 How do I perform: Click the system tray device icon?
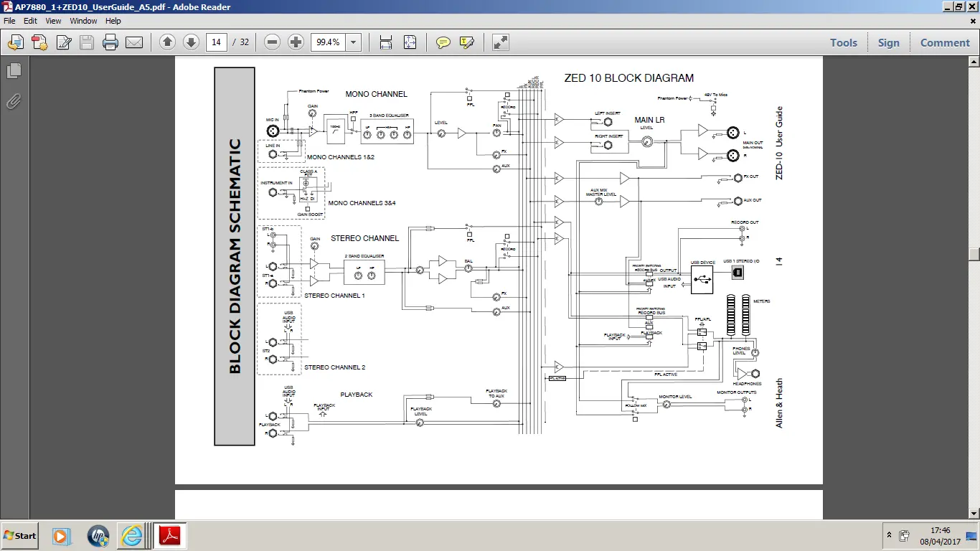tap(905, 536)
